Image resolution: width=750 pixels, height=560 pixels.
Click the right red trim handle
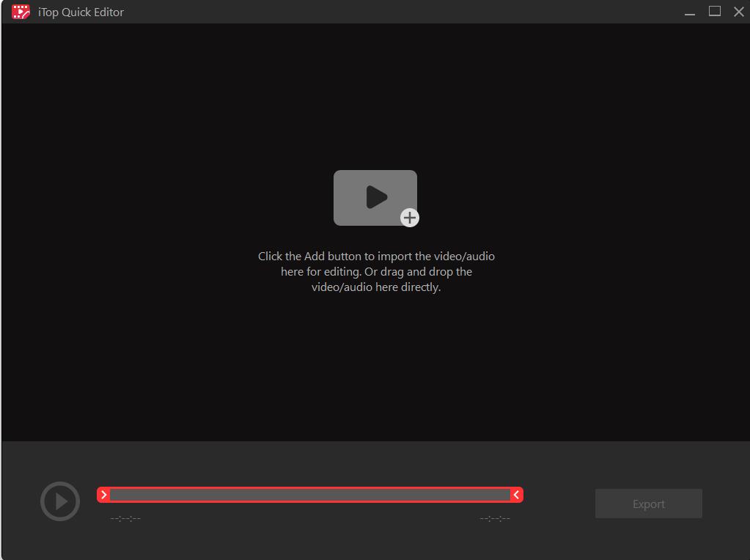click(x=516, y=495)
